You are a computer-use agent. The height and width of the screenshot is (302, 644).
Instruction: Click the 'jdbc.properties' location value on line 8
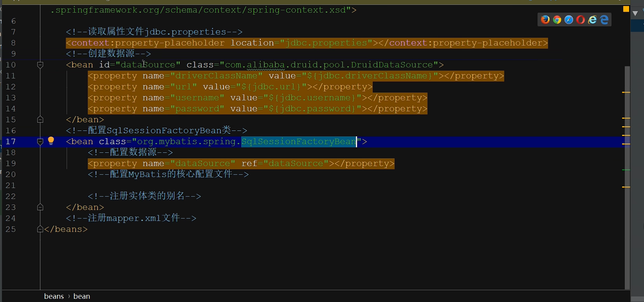click(x=326, y=43)
